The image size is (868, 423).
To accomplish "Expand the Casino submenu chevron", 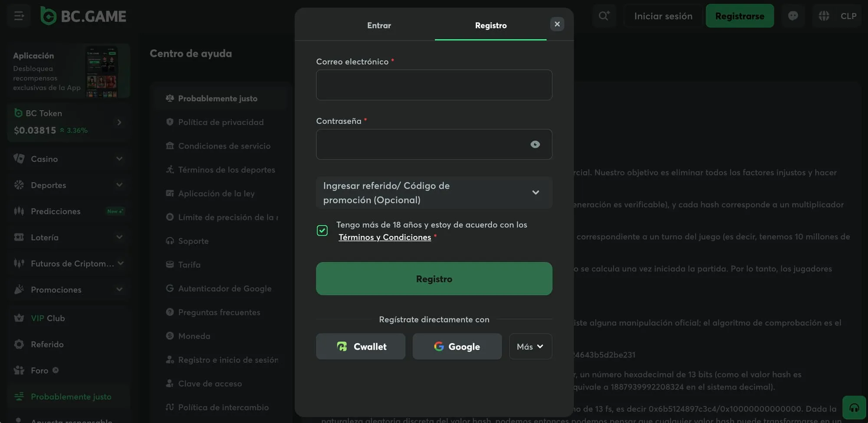I will click(x=119, y=159).
